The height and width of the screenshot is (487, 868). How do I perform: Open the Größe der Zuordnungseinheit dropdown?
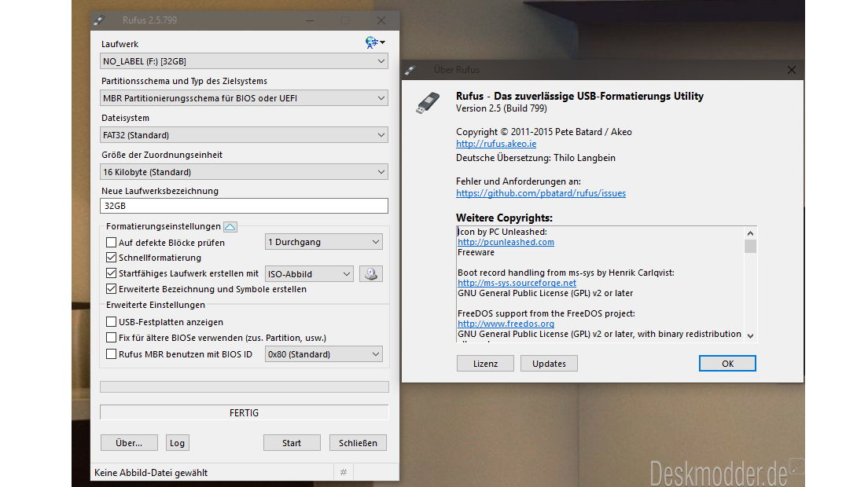(x=244, y=172)
